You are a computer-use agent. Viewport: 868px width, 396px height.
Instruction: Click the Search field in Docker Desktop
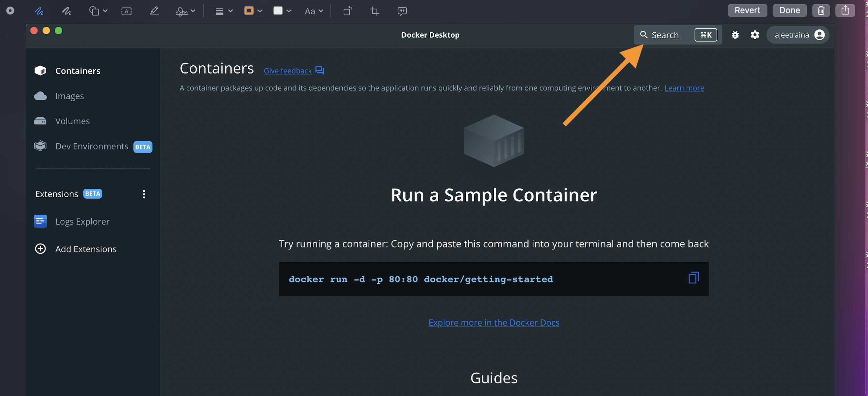tap(678, 35)
